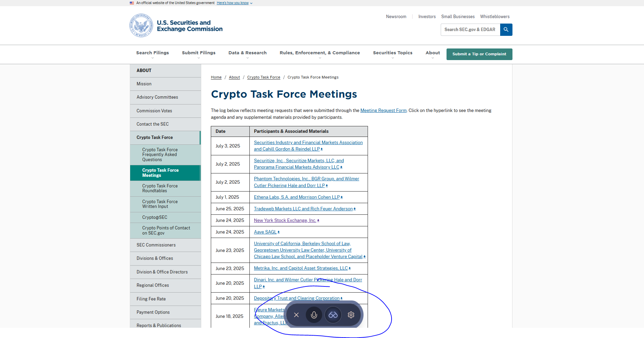644x338 pixels.
Task: Click Submit a Tip or Complaint button
Action: pos(479,54)
